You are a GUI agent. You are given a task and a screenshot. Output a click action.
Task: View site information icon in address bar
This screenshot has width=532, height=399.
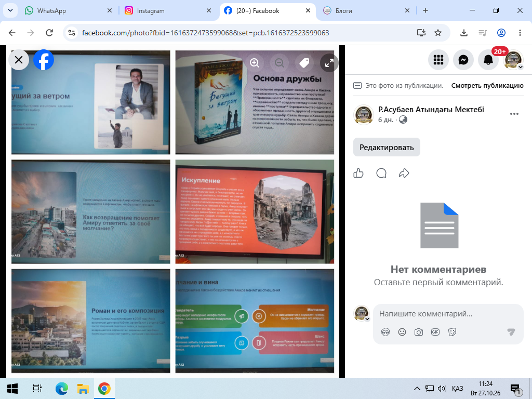(72, 33)
